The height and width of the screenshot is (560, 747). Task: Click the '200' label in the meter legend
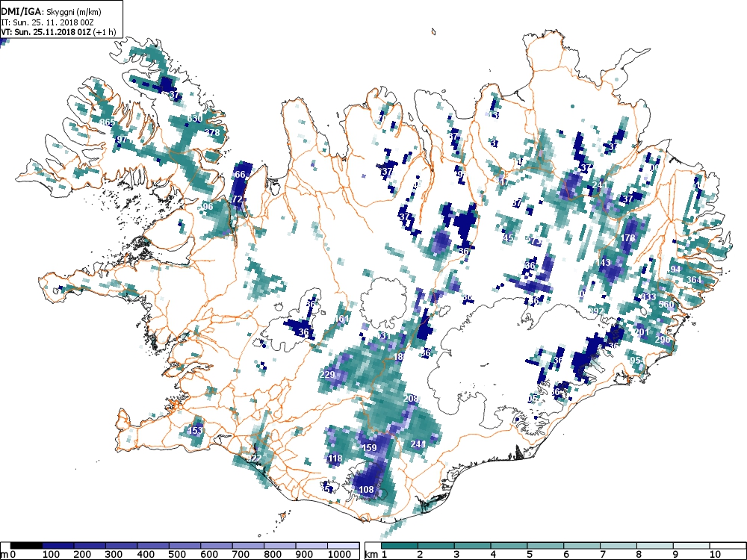pyautogui.click(x=82, y=554)
